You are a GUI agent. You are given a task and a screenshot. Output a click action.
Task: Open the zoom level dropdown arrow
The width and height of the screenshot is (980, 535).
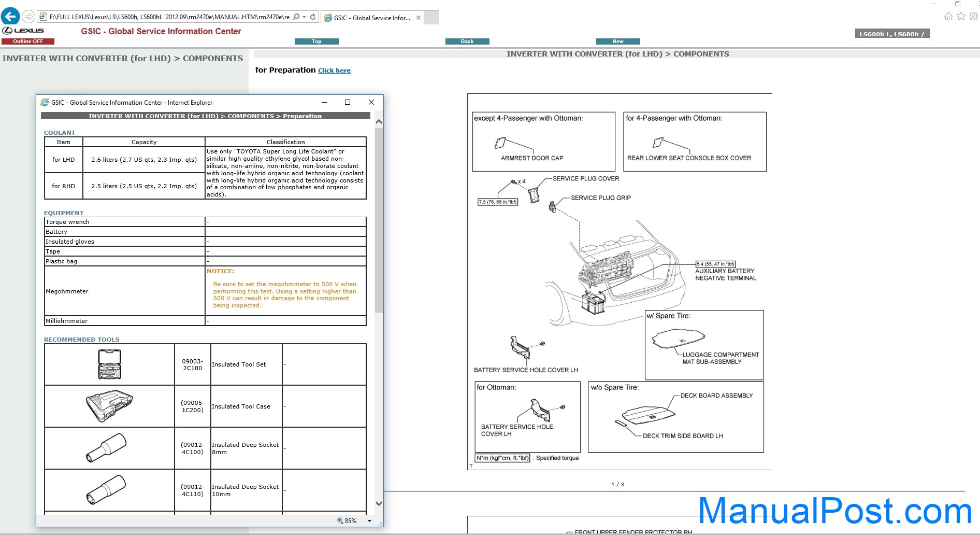[x=369, y=521]
